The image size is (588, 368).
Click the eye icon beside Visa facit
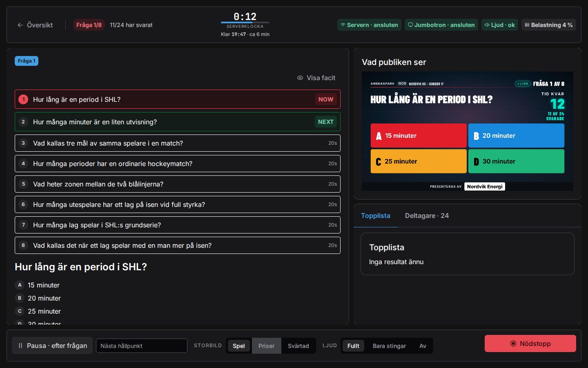tap(300, 78)
